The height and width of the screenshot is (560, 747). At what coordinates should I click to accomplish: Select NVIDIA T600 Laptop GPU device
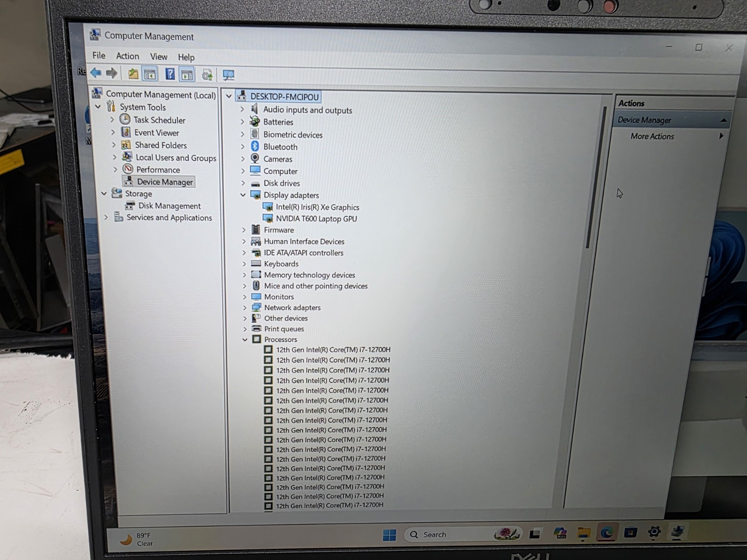click(316, 219)
